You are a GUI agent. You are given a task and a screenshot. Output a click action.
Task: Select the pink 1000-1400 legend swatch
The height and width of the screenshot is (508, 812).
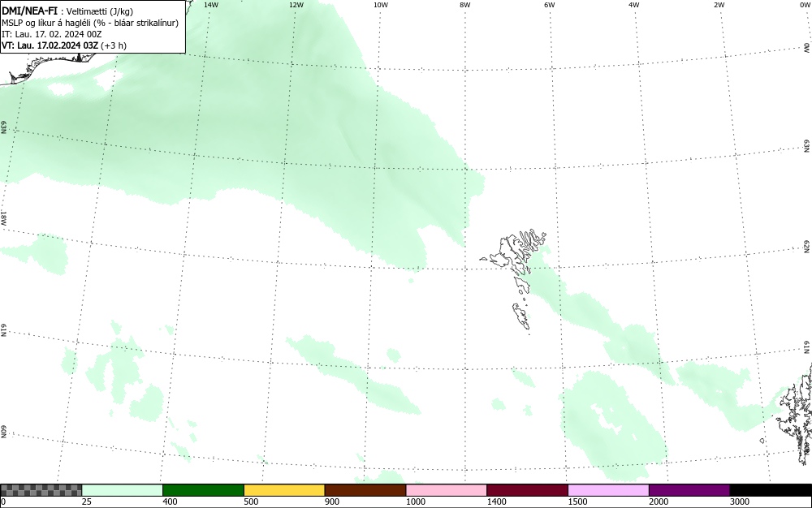click(447, 490)
